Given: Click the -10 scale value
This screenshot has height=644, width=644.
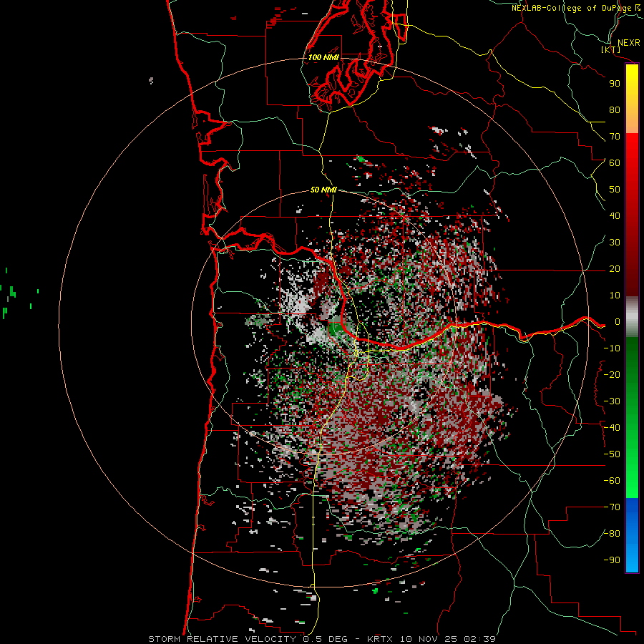Looking at the screenshot, I should 612,348.
